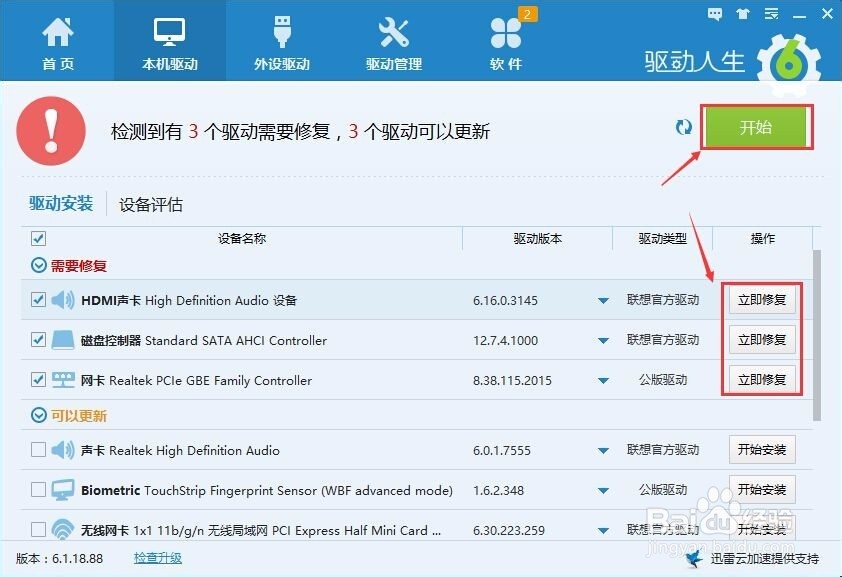Select the HDMI声卡 High Definition Audio row text
Screen dimensions: 842x577
pyautogui.click(x=189, y=300)
